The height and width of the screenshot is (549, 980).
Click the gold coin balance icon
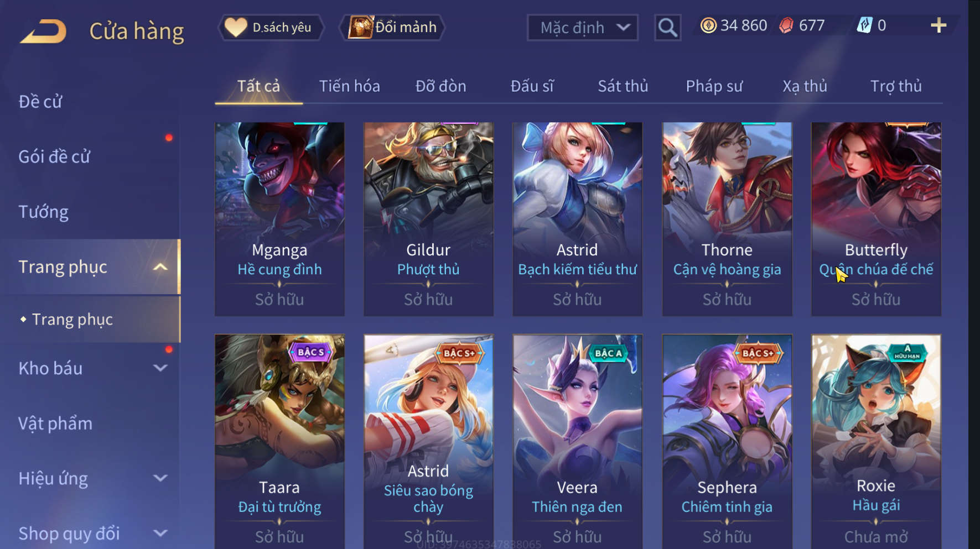pyautogui.click(x=708, y=25)
